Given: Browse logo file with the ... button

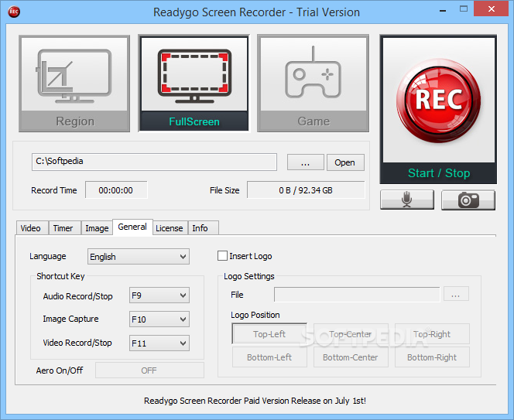Looking at the screenshot, I should tap(456, 294).
